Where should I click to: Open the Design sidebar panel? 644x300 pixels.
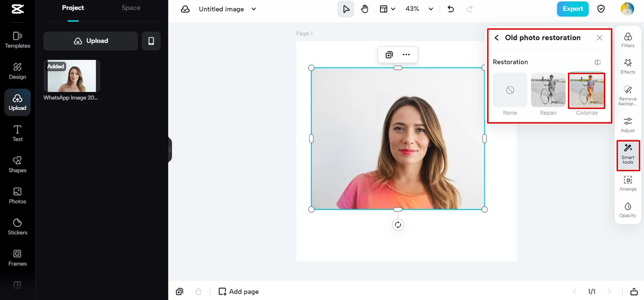click(x=18, y=71)
